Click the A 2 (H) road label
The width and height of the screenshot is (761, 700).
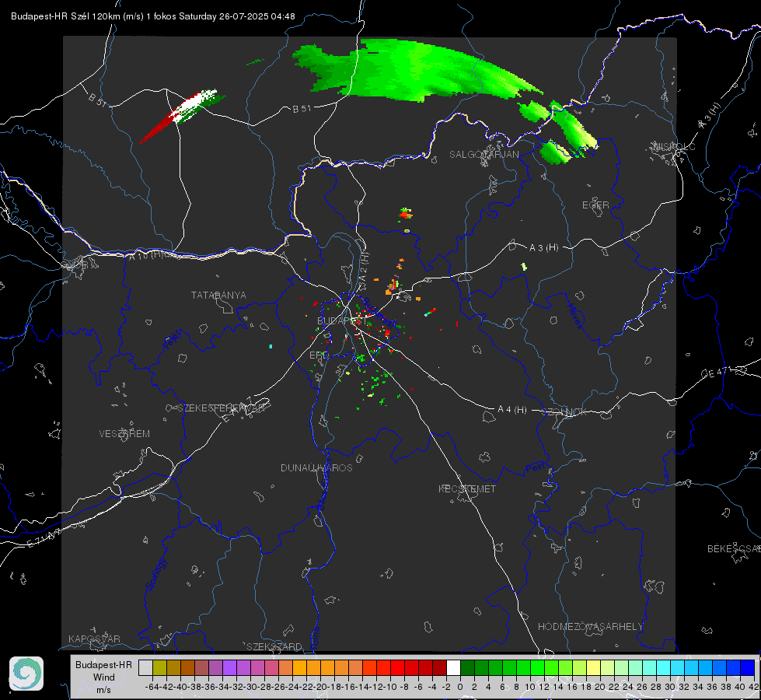(x=364, y=267)
